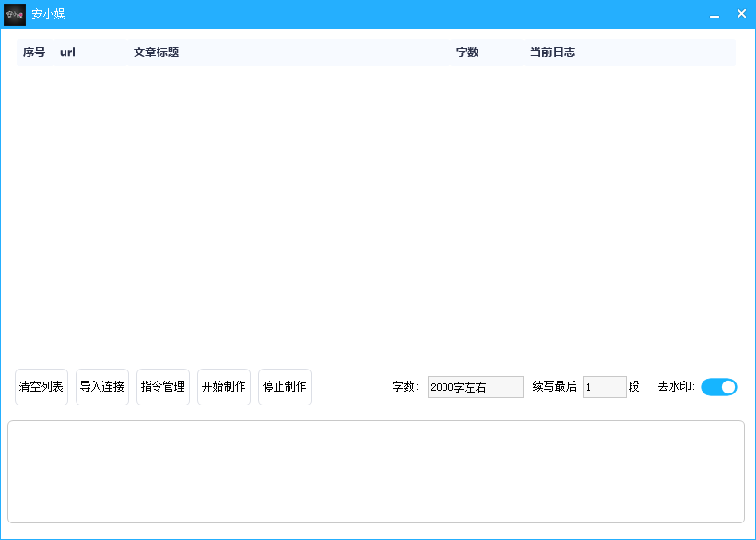This screenshot has width=756, height=540.
Task: Start production with 开始制作 button
Action: pyautogui.click(x=224, y=387)
